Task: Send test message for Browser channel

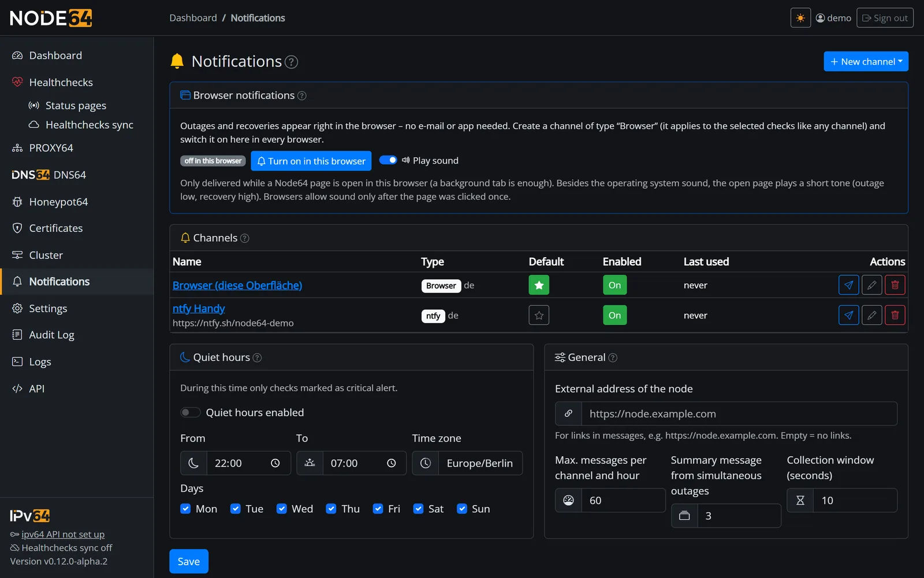Action: tap(848, 285)
